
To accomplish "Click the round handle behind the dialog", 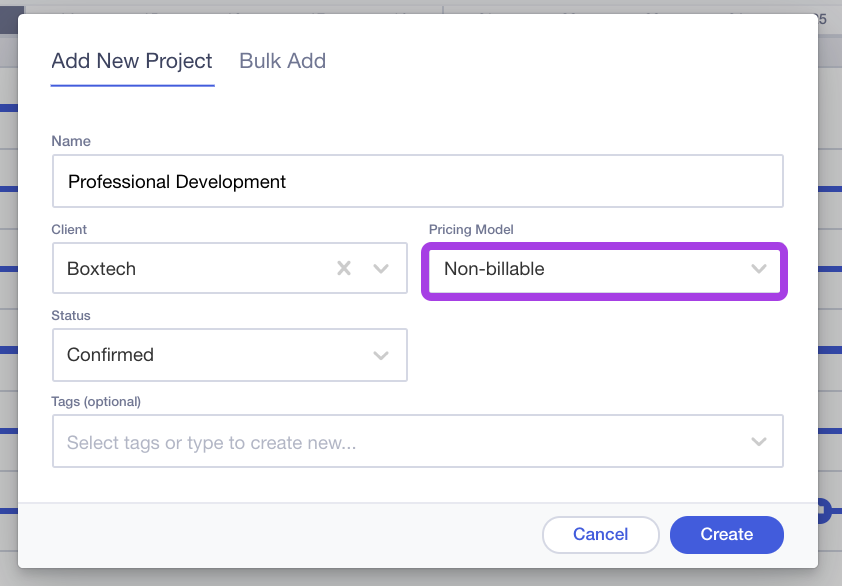I will [x=824, y=510].
